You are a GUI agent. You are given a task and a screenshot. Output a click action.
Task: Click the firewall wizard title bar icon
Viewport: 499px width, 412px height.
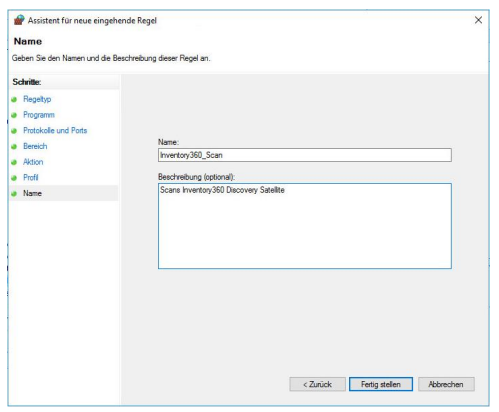click(19, 20)
